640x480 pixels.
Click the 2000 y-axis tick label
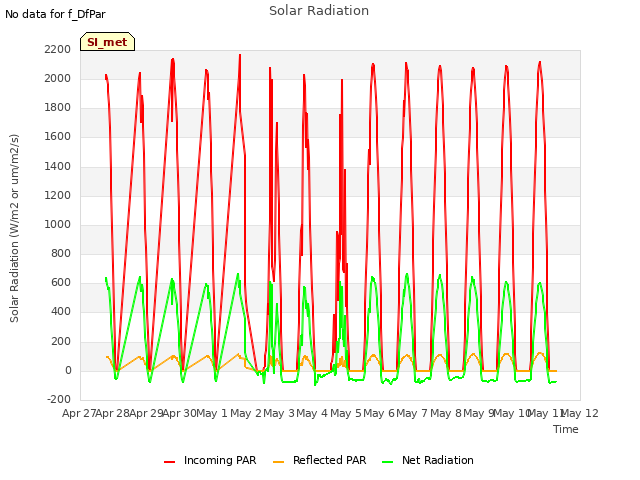58,78
